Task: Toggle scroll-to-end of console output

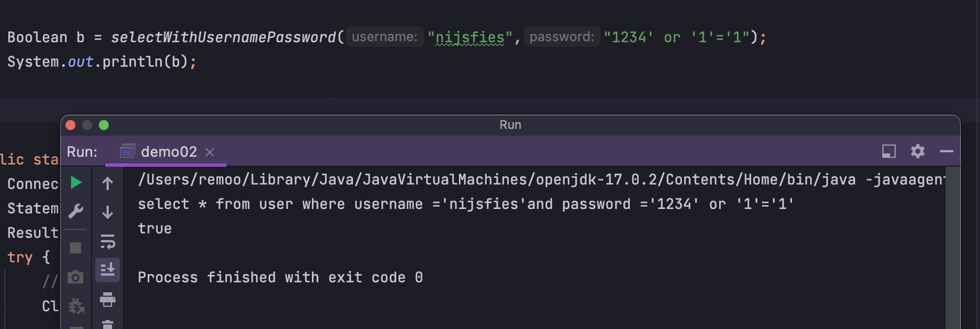Action: (x=108, y=270)
